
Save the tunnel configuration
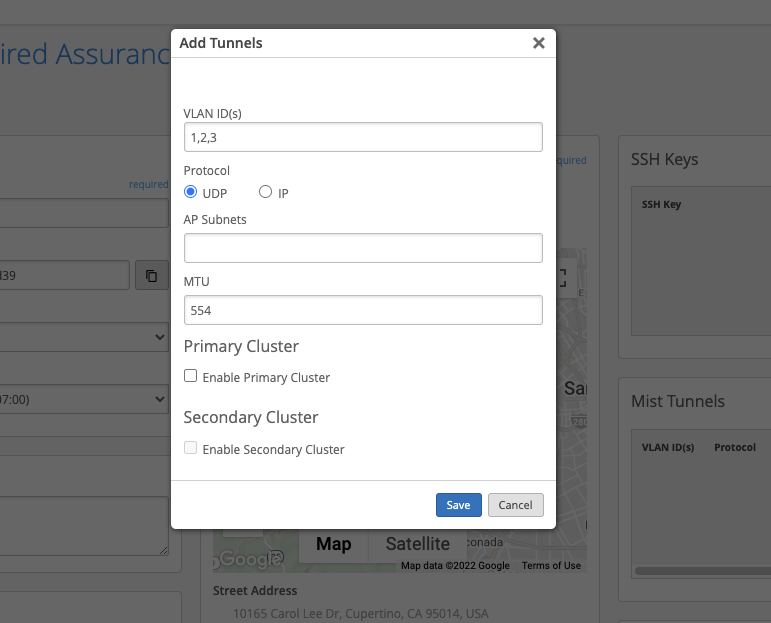(x=459, y=505)
